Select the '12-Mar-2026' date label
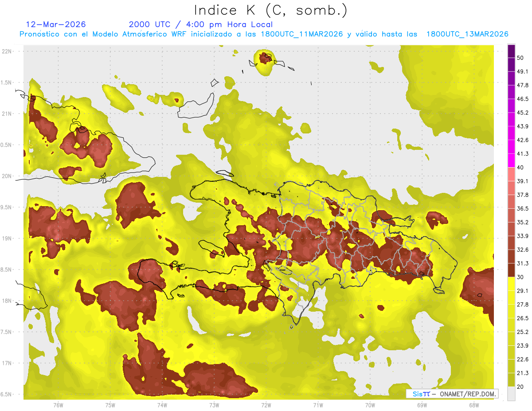This screenshot has height=411, width=532. coord(56,24)
